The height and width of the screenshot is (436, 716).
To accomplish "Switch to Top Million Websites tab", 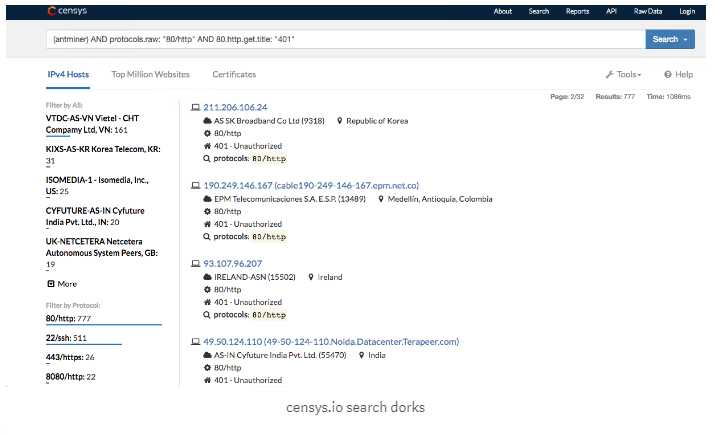I will 150,74.
